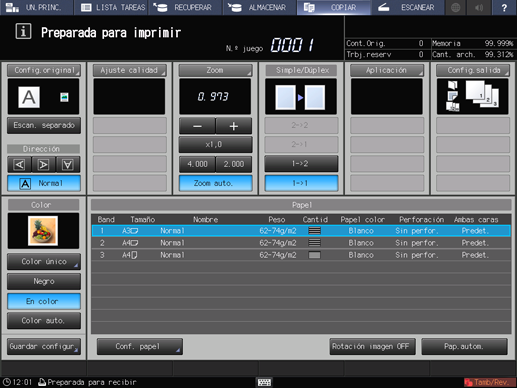517x388 pixels.
Task: Toggle Zoom auto.
Action: point(215,183)
